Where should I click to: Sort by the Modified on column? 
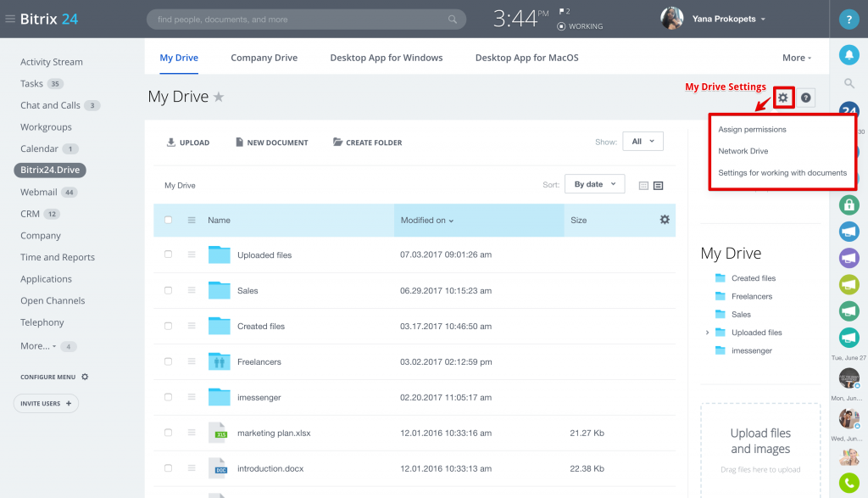coord(427,221)
